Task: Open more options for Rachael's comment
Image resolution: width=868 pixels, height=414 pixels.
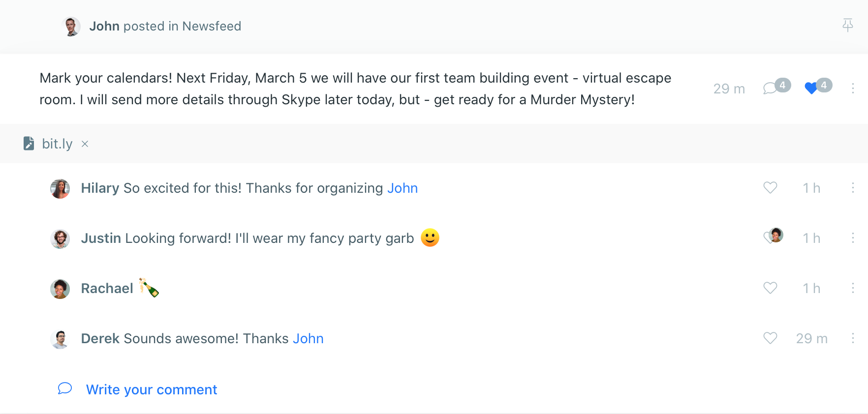Action: tap(853, 288)
